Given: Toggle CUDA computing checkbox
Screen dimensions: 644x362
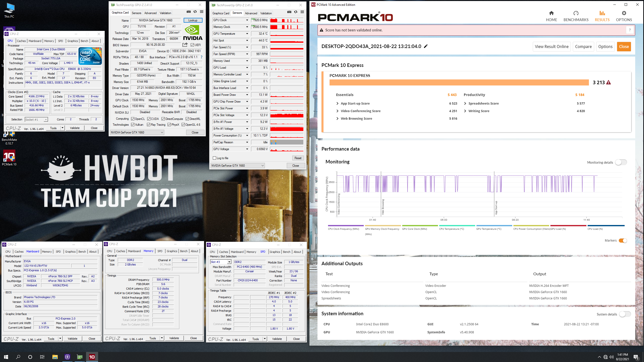Looking at the screenshot, I should (149, 119).
